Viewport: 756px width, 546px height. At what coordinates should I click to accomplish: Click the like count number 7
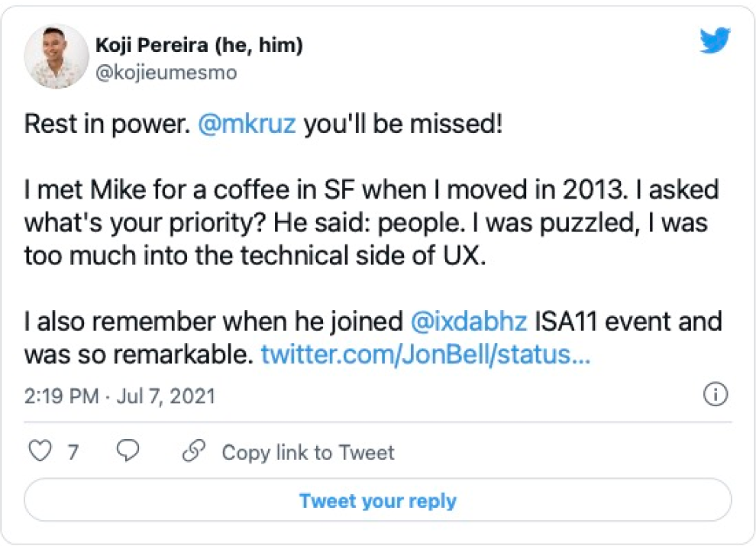(x=73, y=452)
